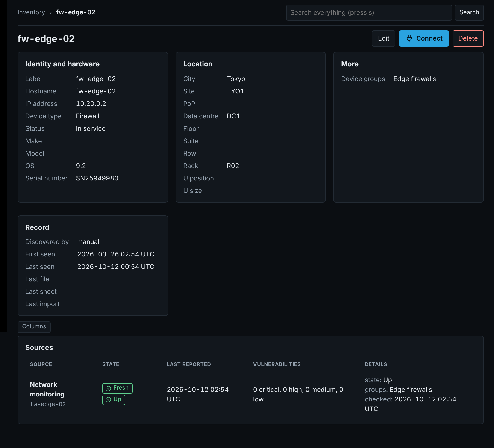Click the OS value 9.2
This screenshot has height=448, width=494.
(x=81, y=166)
